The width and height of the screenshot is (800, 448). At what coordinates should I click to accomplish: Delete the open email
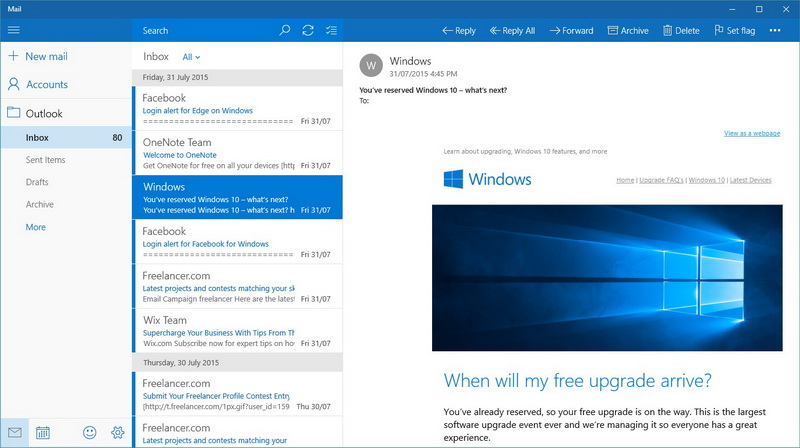click(x=681, y=30)
